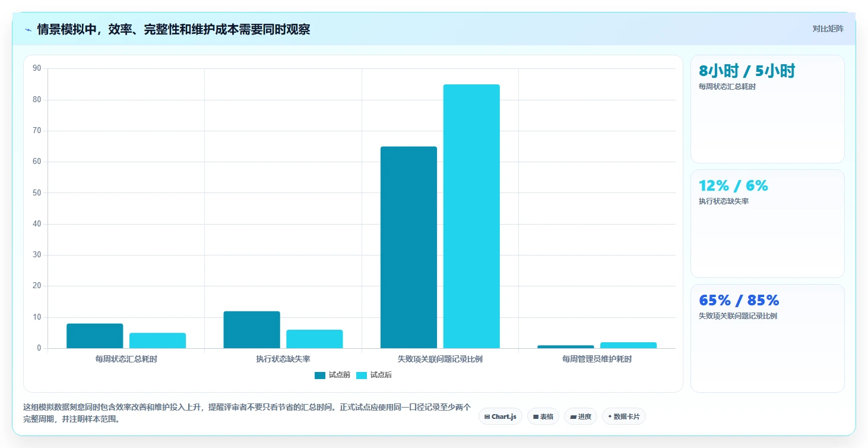This screenshot has height=448, width=868.
Task: Click the 试点后 bar for 每周管理员维护耗时
Action: coord(628,345)
